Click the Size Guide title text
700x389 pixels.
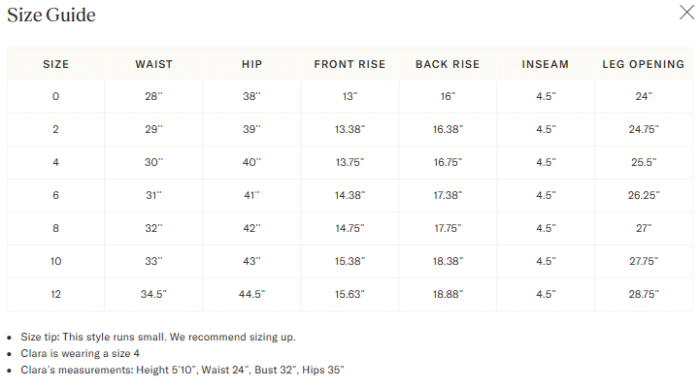click(51, 15)
